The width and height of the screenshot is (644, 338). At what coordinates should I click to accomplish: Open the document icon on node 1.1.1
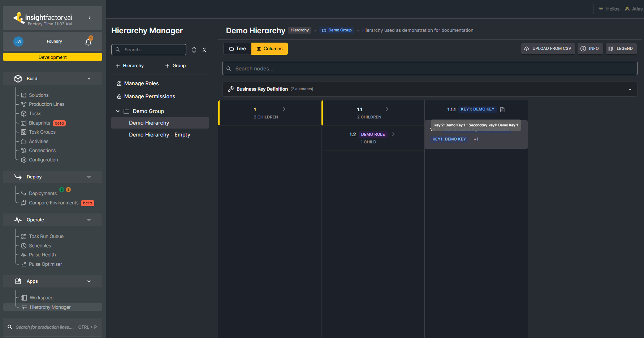coord(502,109)
